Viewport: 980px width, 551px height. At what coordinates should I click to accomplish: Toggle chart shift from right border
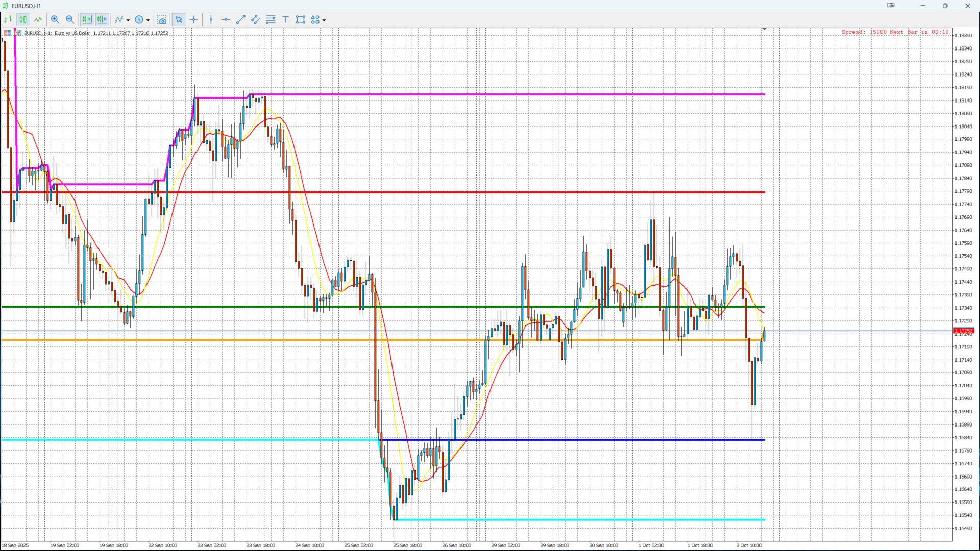pos(102,20)
